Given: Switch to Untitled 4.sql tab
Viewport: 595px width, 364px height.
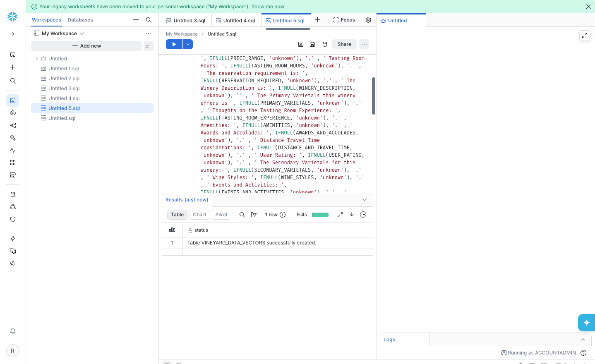Looking at the screenshot, I should click(236, 20).
